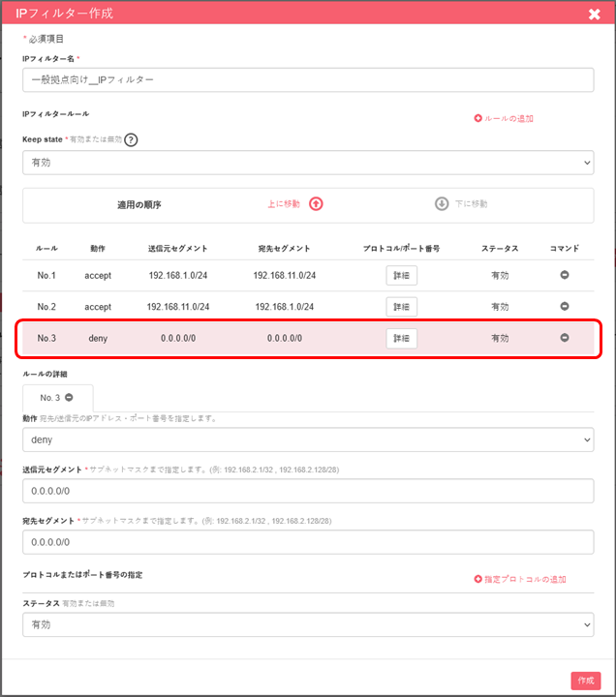Select the No.1 rule label
The image size is (616, 697).
[x=46, y=276]
